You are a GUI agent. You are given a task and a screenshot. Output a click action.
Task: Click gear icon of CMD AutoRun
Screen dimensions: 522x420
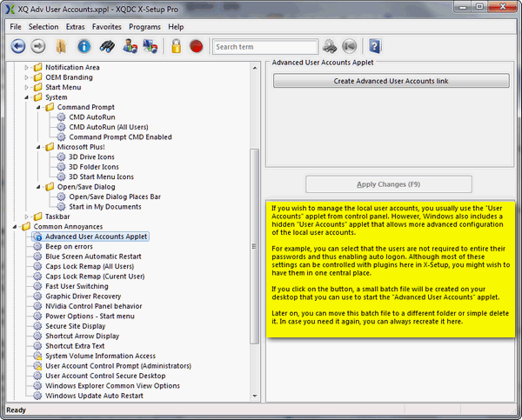point(61,117)
